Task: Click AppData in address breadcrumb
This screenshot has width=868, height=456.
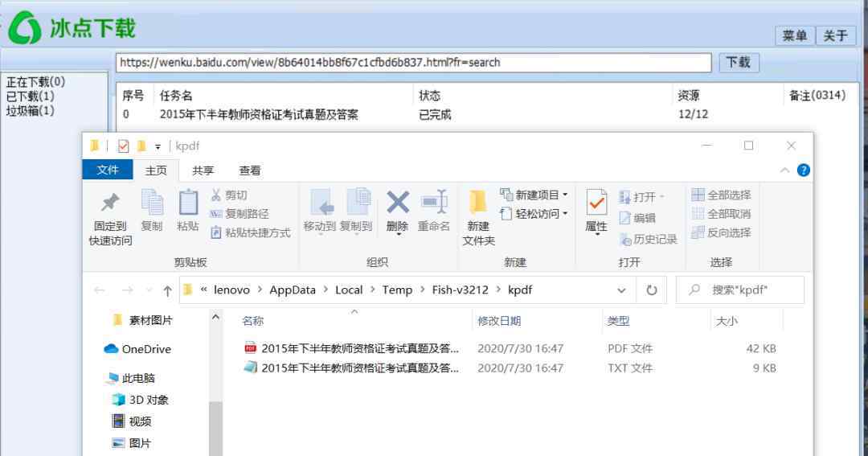Action: 293,290
